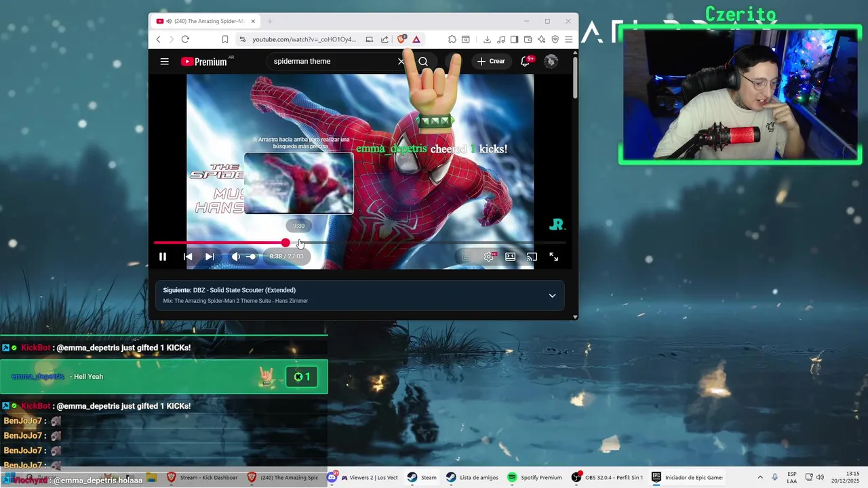The height and width of the screenshot is (488, 868).
Task: Bookmark the page with the bookmark icon
Action: (x=225, y=39)
